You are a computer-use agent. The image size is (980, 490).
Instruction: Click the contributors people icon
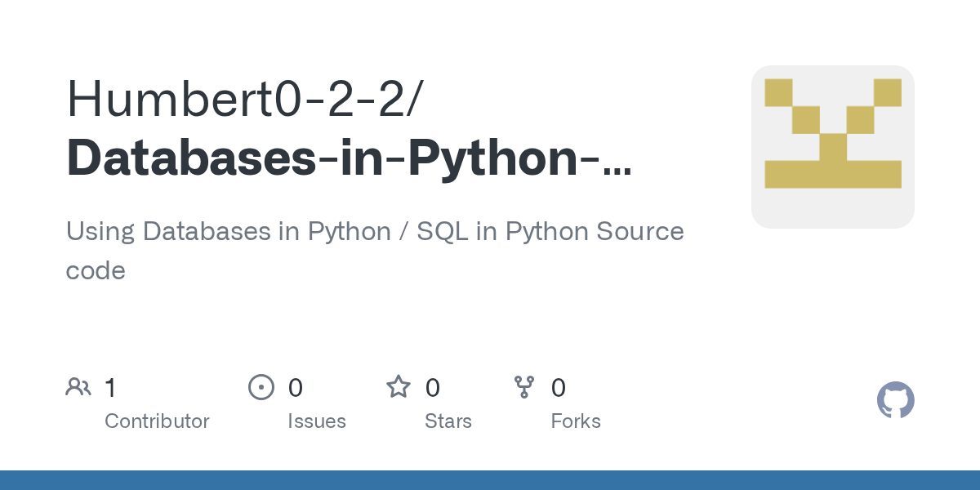[78, 387]
